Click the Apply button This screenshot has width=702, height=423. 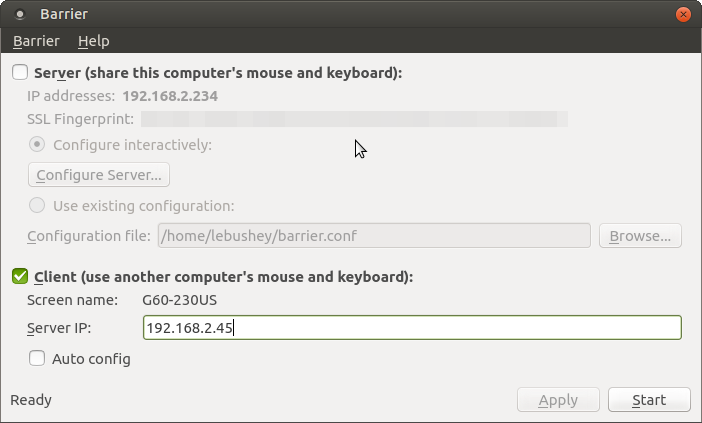[558, 400]
